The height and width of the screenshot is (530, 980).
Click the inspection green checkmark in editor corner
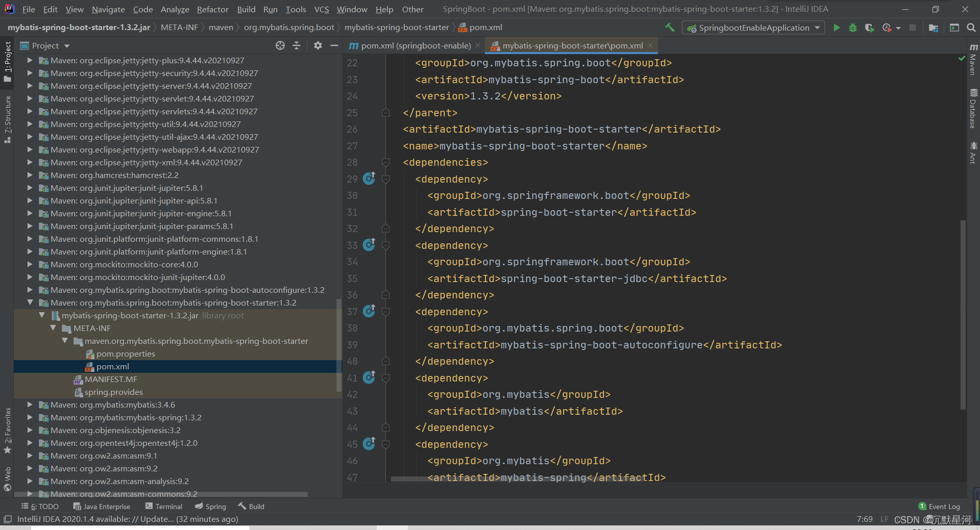(962, 59)
